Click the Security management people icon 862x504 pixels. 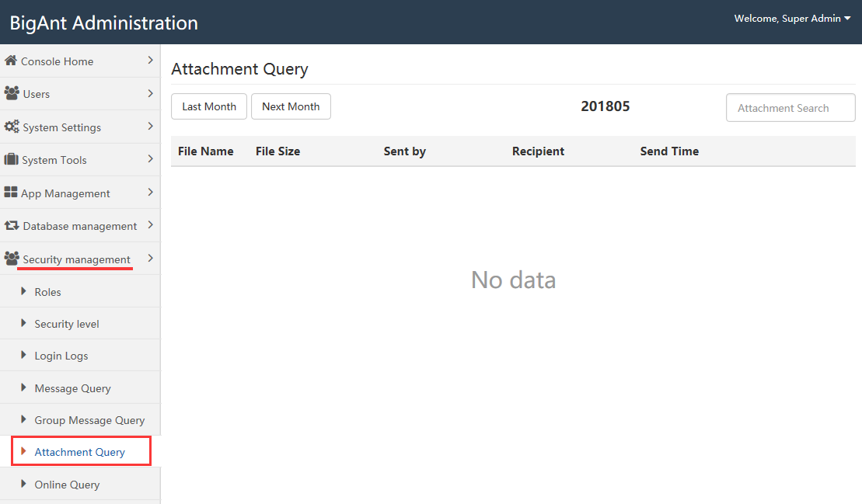pos(12,258)
